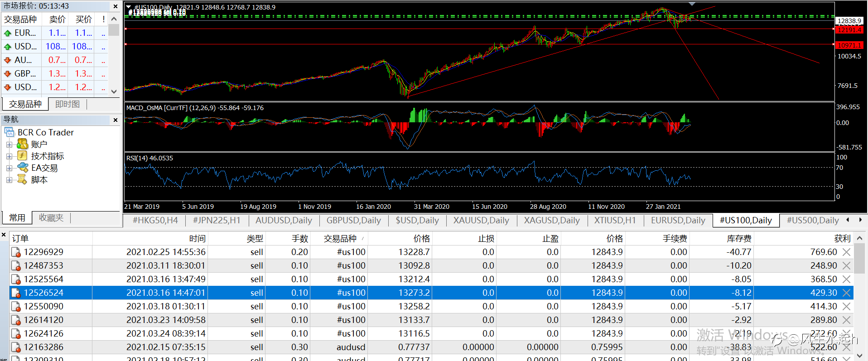Click the Expert Advisors (EA交易) icon
Viewport: 868px width, 361px height.
tap(23, 168)
